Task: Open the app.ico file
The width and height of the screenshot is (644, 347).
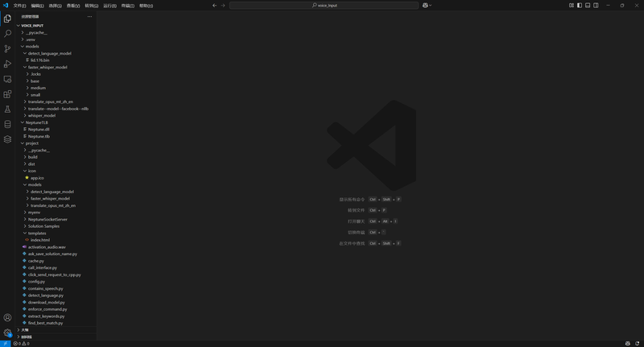Action: click(x=56, y=178)
